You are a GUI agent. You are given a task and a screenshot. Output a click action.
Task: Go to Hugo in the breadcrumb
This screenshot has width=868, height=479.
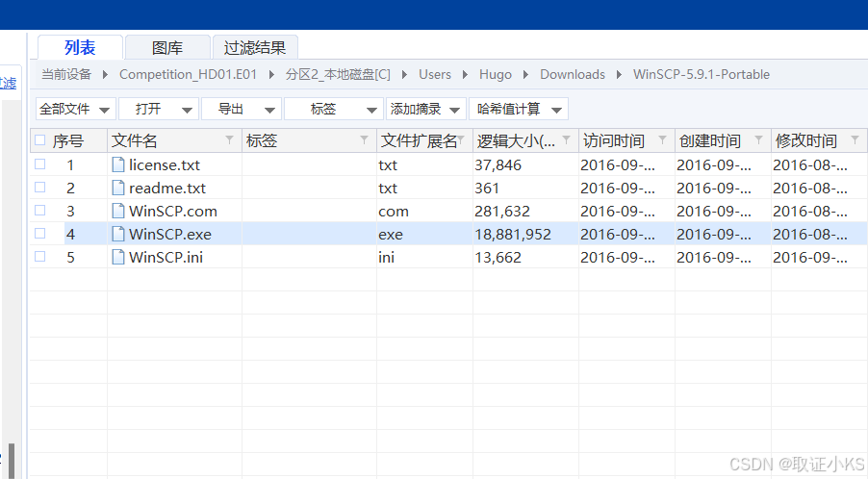coord(496,75)
